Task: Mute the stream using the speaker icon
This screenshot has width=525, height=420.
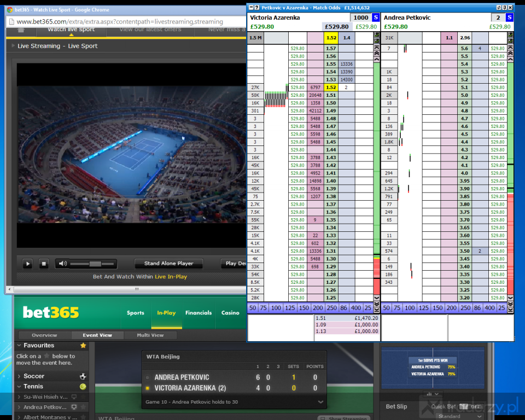Action: pos(62,264)
